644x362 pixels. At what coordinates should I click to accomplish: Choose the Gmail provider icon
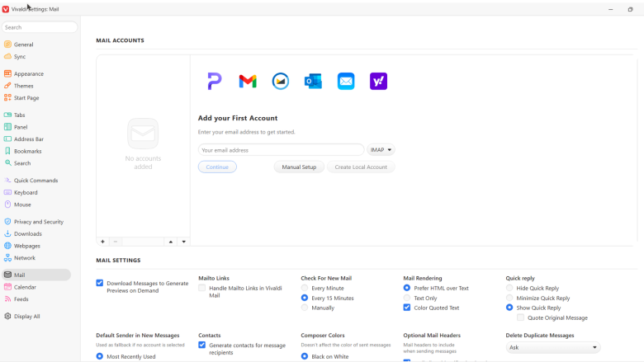tap(248, 81)
